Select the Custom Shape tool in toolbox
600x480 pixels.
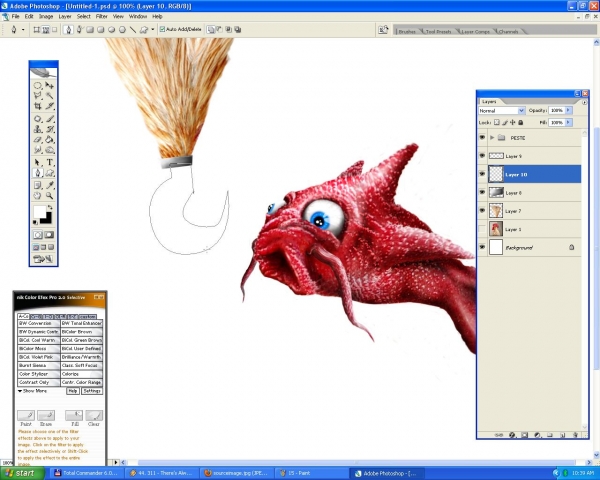pos(50,173)
